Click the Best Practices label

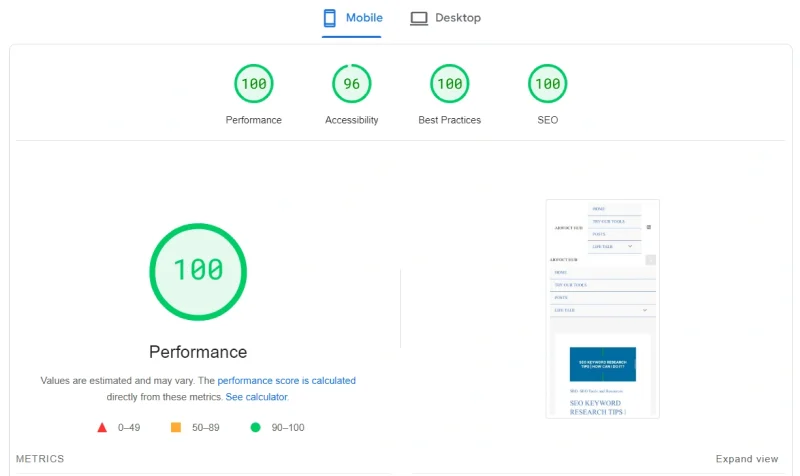(x=449, y=120)
